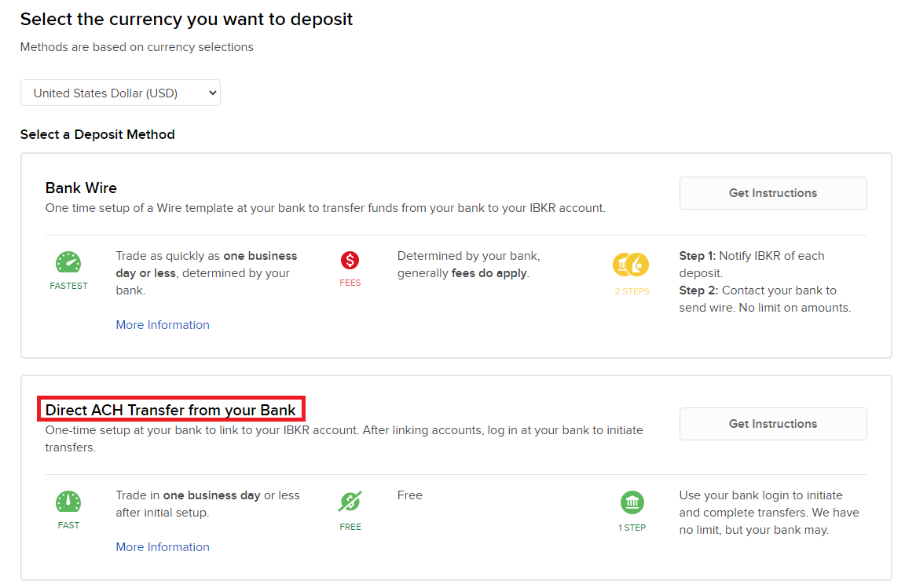Click the green FASTEST speedometer icon
This screenshot has width=905, height=588.
pyautogui.click(x=68, y=263)
